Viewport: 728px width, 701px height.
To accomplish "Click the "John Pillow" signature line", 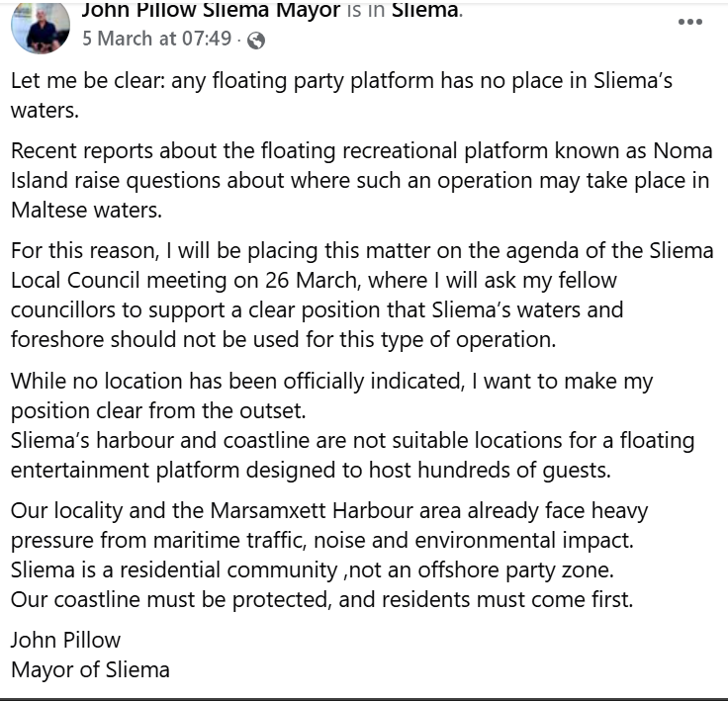I will pos(65,640).
